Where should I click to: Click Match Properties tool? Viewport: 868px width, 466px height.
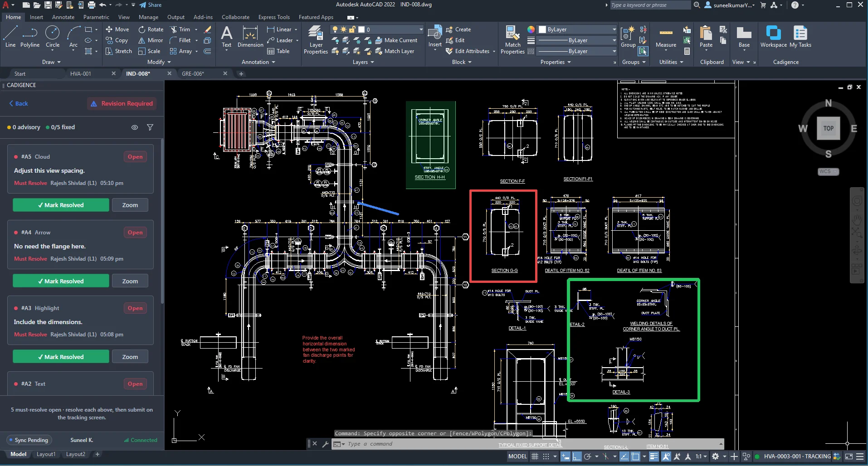coord(512,39)
